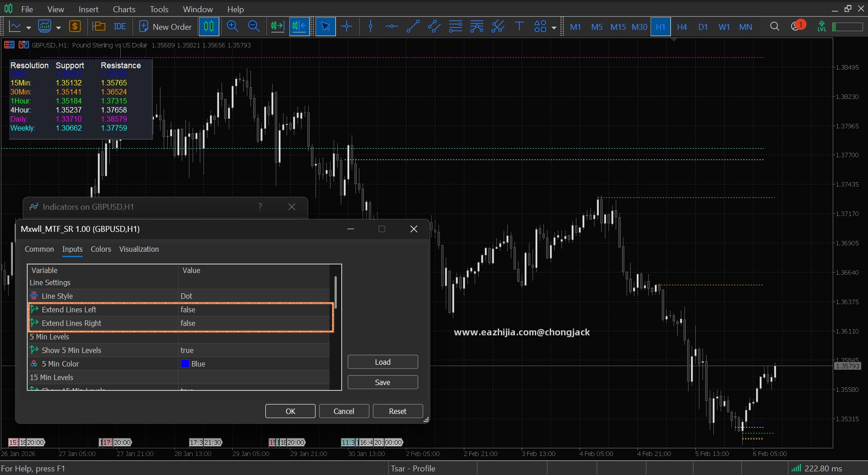This screenshot has width=868, height=475.
Task: Expand the chart type dropdown arrow
Action: click(28, 27)
